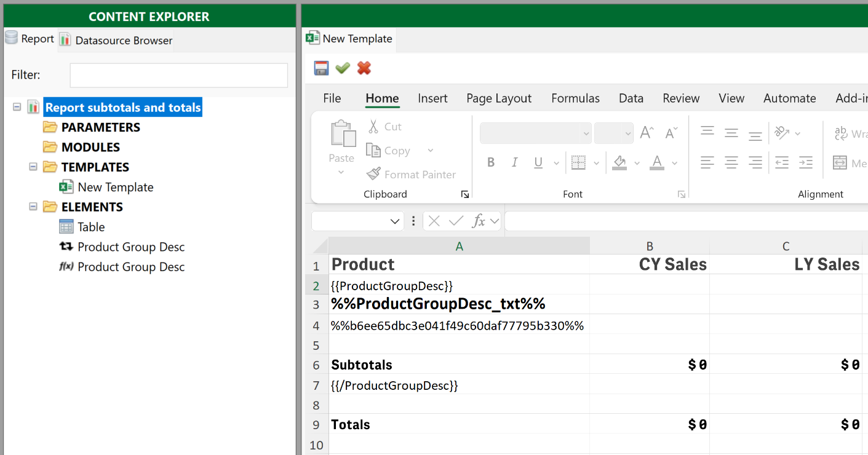Click the Cut button
This screenshot has width=868, height=455.
coord(384,127)
